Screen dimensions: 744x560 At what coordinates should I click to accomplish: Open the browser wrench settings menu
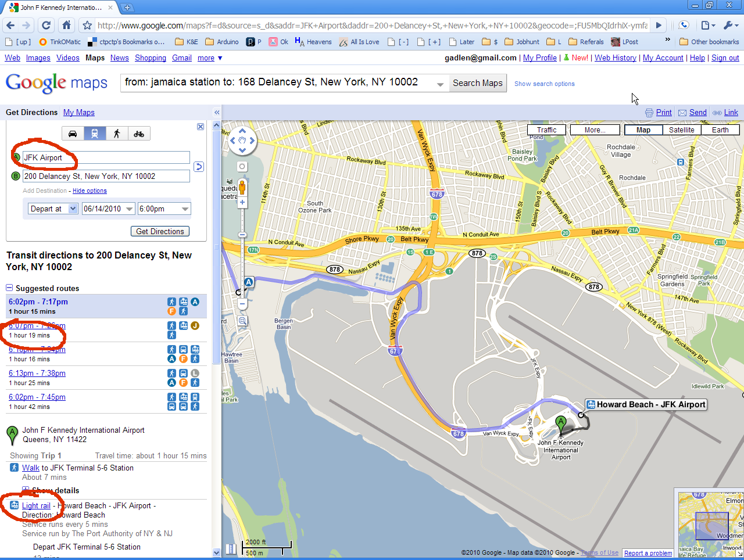coord(730,25)
